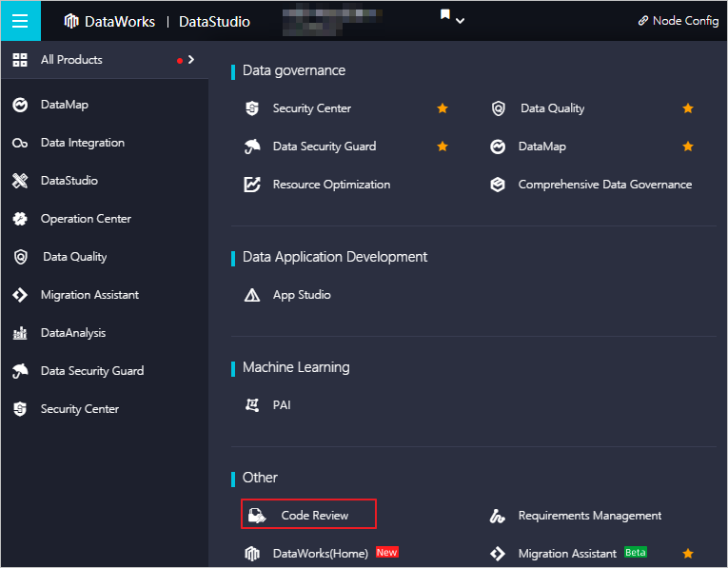Open Data Security Guard in product panel
The width and height of the screenshot is (728, 568).
point(325,147)
